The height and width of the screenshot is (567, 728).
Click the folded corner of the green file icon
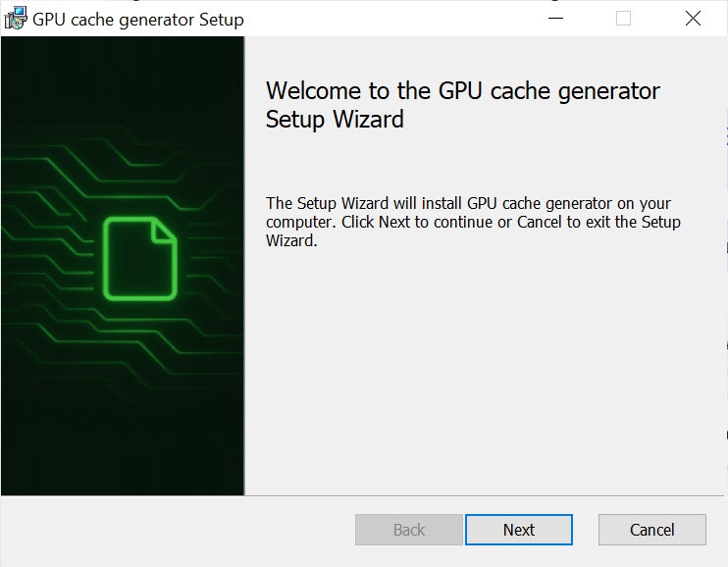pos(164,231)
